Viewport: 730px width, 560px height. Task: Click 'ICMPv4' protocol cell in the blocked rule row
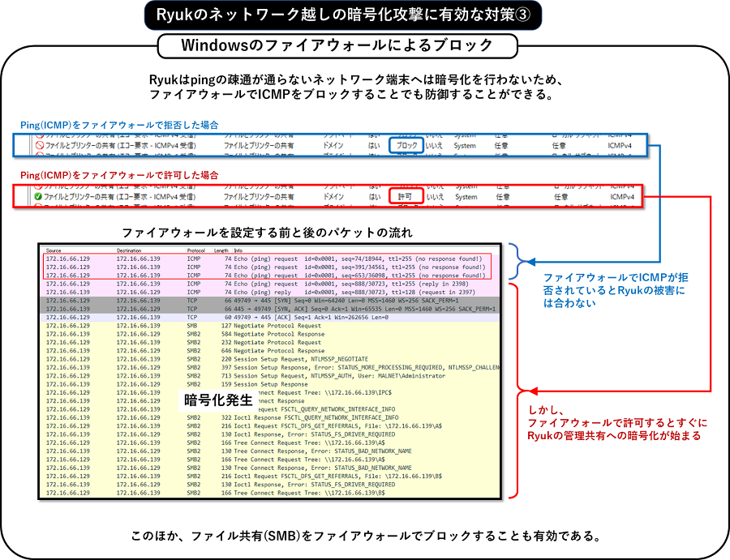pos(620,146)
